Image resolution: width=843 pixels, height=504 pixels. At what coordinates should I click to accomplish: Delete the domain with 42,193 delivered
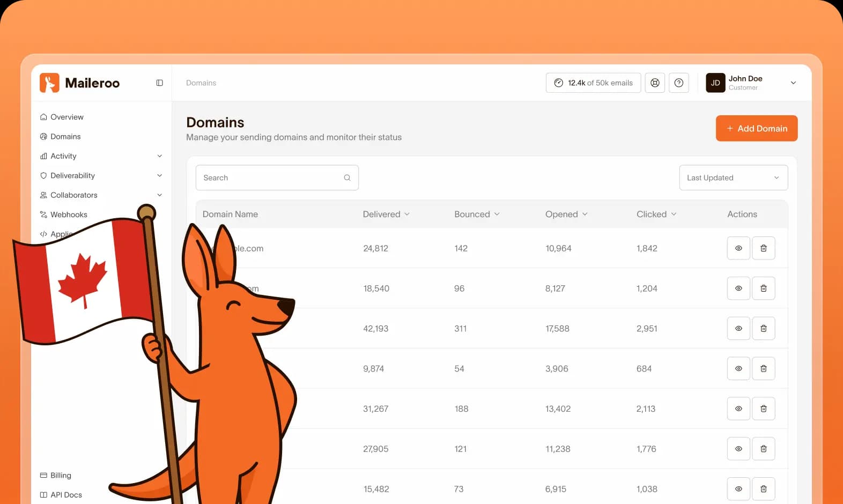click(764, 328)
